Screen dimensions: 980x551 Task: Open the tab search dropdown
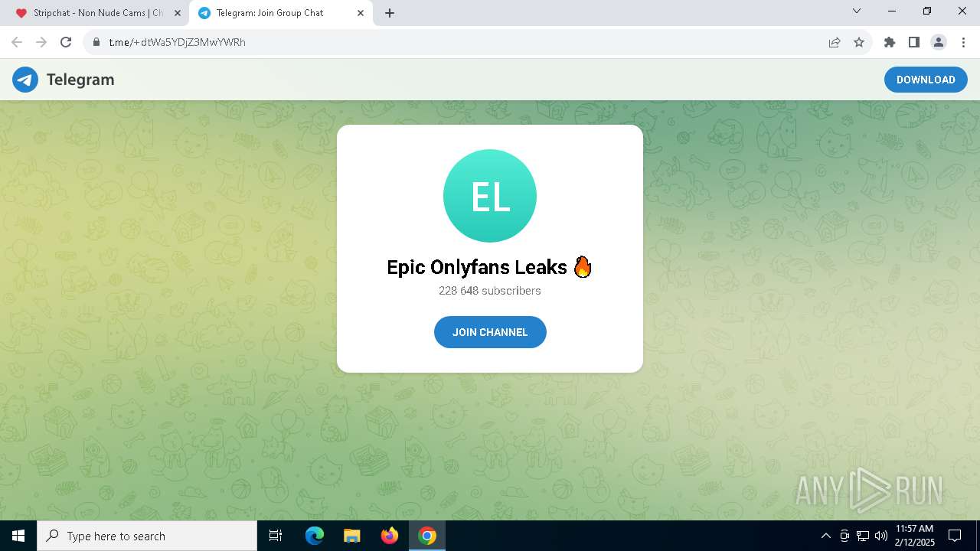857,11
